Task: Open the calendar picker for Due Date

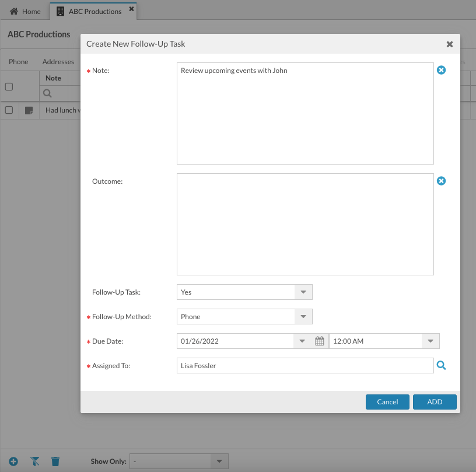Action: [x=320, y=341]
